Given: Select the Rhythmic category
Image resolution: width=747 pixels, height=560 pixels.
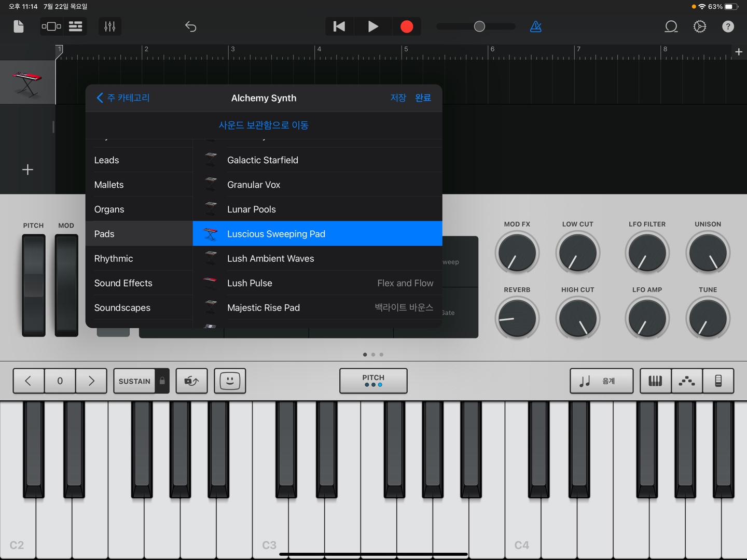Looking at the screenshot, I should pos(139,259).
